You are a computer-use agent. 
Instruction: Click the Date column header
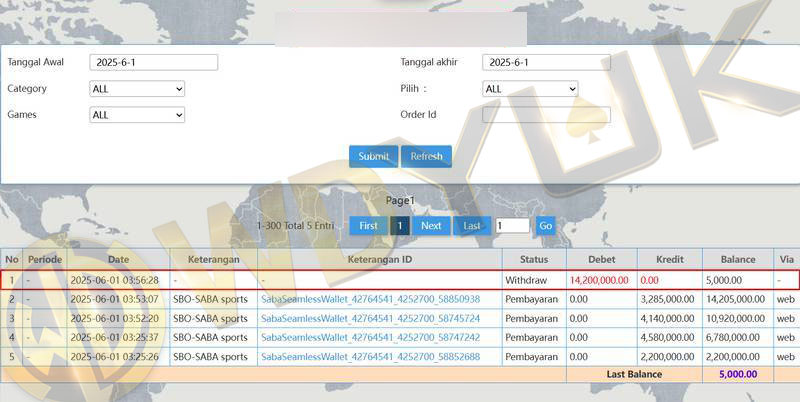(118, 259)
